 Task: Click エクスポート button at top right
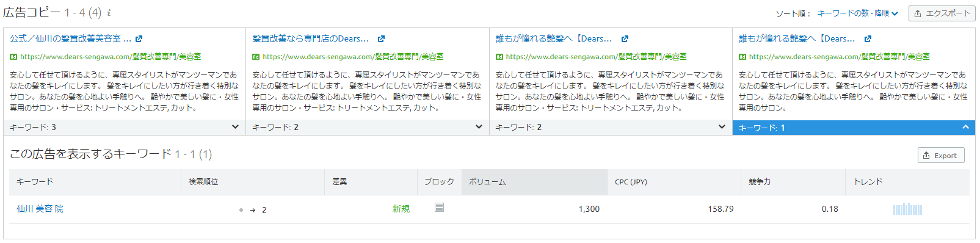coord(942,13)
